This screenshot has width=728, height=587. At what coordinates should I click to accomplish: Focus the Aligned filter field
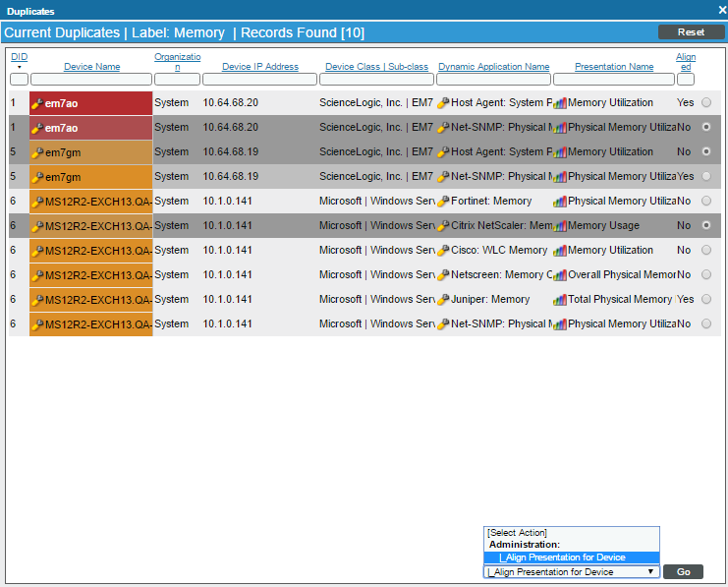(686, 79)
